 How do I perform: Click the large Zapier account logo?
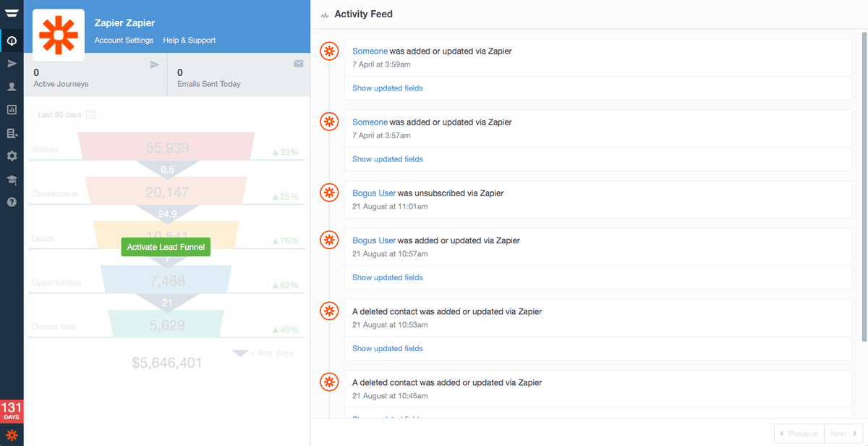(x=59, y=35)
